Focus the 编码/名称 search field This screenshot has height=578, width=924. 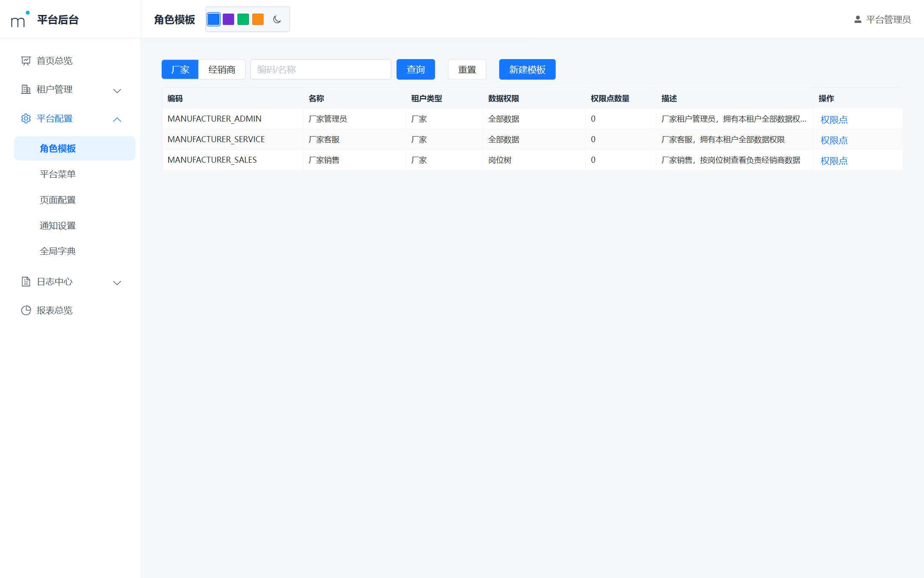(x=321, y=69)
